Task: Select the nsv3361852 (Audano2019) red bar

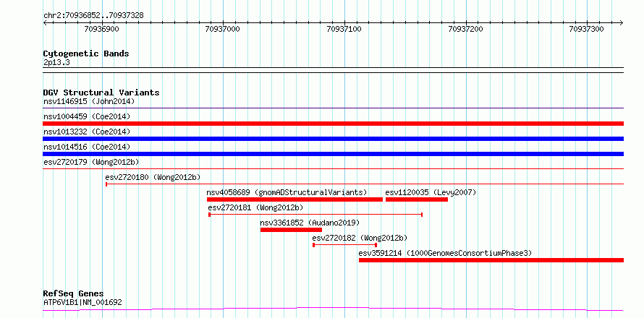Action: 291,230
